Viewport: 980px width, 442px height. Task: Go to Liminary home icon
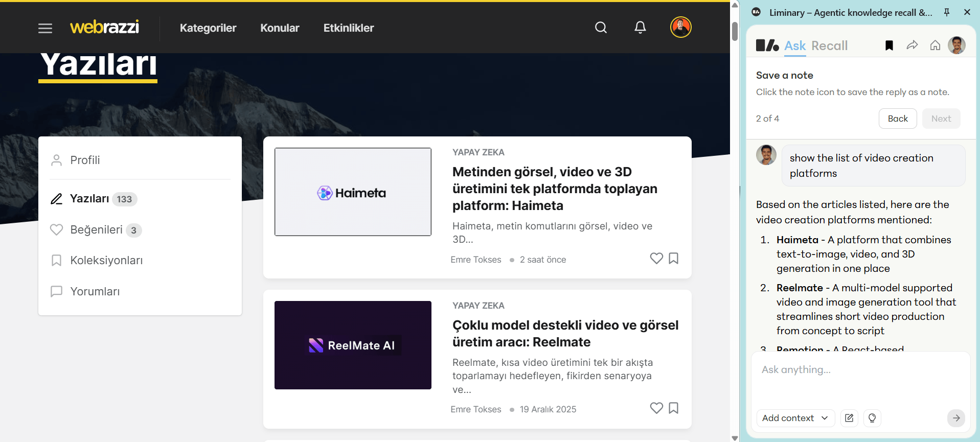pyautogui.click(x=935, y=45)
